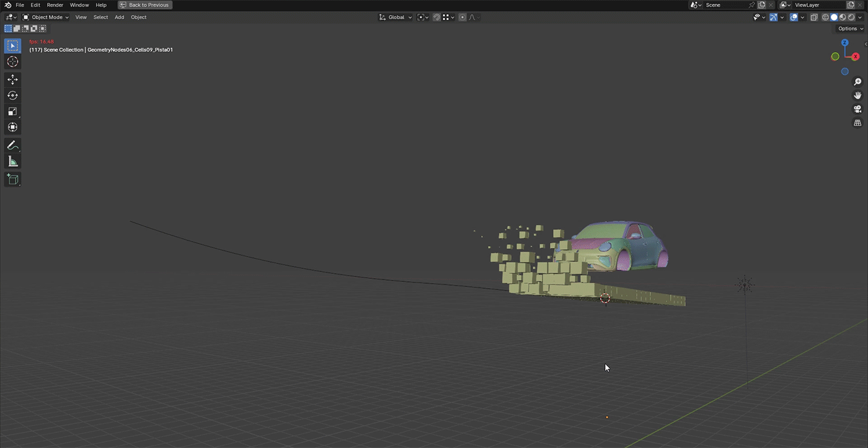Image resolution: width=868 pixels, height=448 pixels.
Task: Open gizmo options dropdown arrow
Action: click(782, 17)
